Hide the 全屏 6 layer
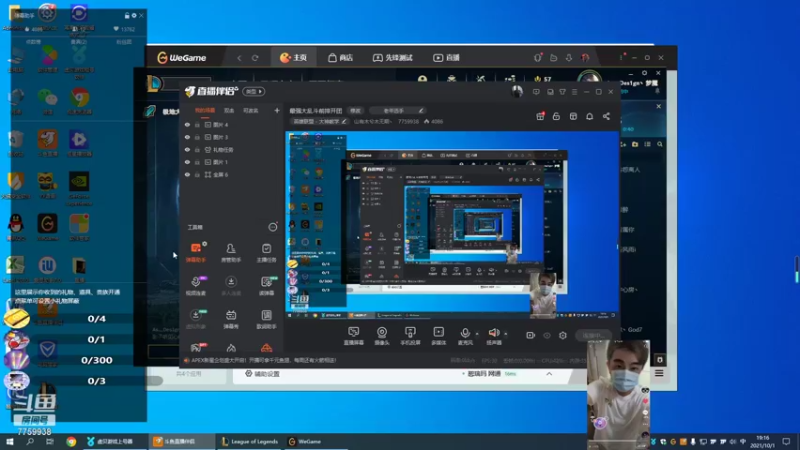The height and width of the screenshot is (450, 800). pyautogui.click(x=187, y=174)
